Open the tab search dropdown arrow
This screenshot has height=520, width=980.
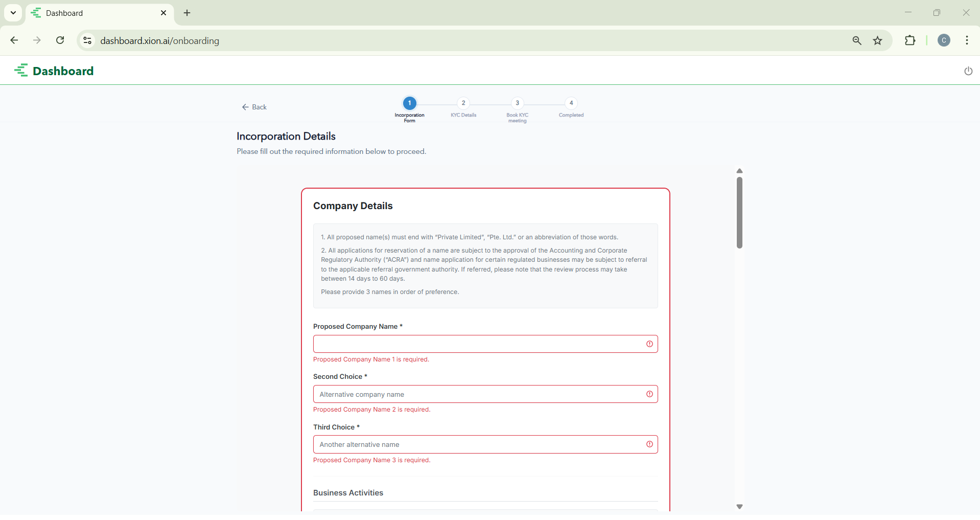point(13,13)
